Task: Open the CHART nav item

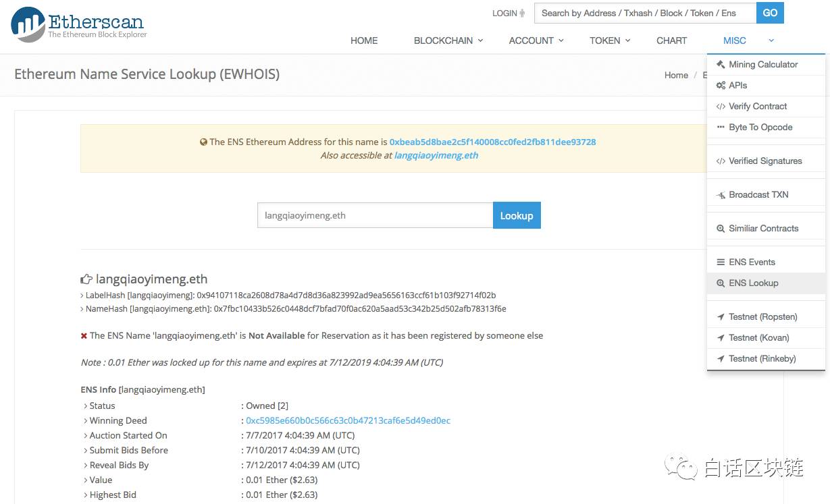Action: coord(671,40)
